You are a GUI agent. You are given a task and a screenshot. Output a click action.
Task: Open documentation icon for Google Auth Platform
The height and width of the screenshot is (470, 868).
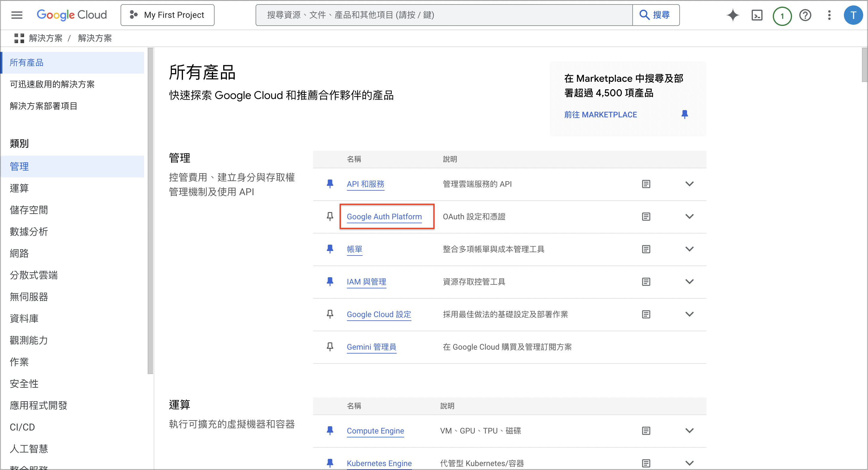[646, 217]
